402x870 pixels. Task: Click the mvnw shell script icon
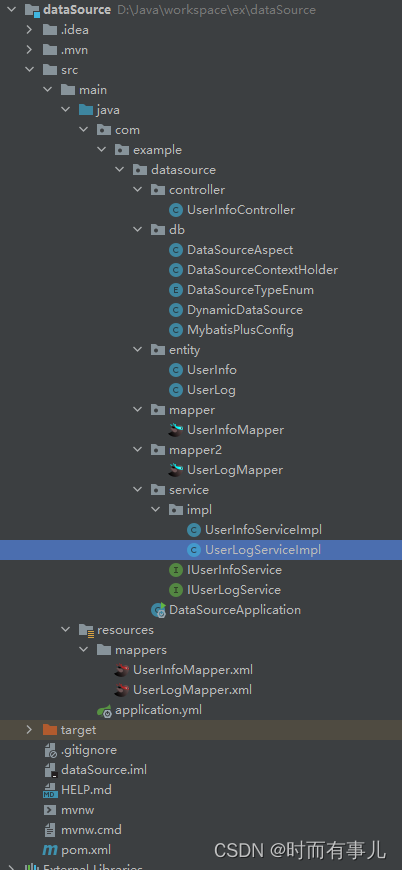50,810
